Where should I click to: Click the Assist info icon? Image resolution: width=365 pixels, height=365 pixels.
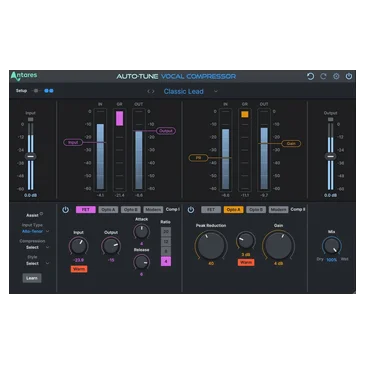coord(41,214)
